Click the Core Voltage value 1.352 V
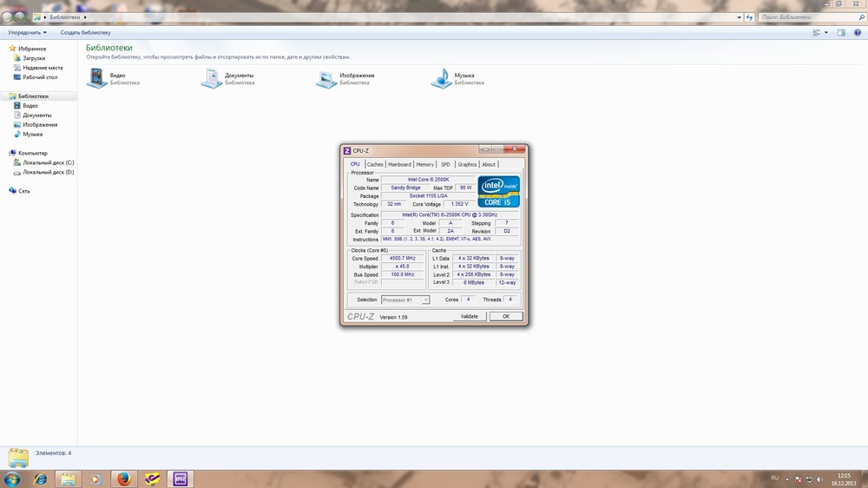 (x=459, y=204)
